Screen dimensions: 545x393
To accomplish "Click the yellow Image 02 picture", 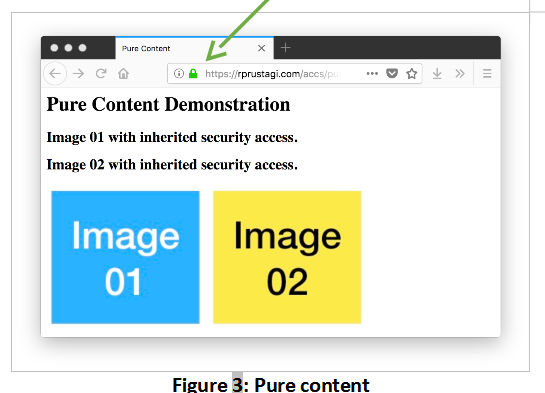I will [x=287, y=257].
